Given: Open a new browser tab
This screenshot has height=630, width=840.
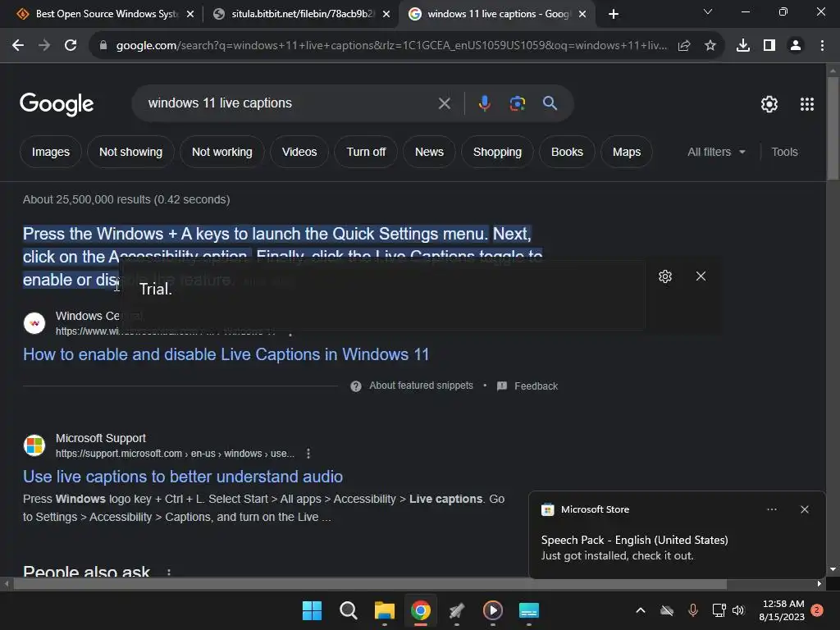Looking at the screenshot, I should (614, 14).
